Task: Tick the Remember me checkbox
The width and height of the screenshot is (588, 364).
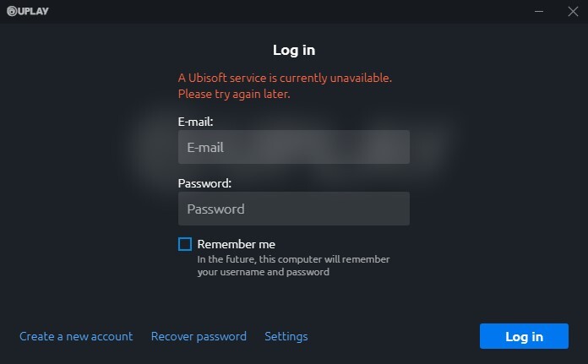Action: click(x=185, y=244)
